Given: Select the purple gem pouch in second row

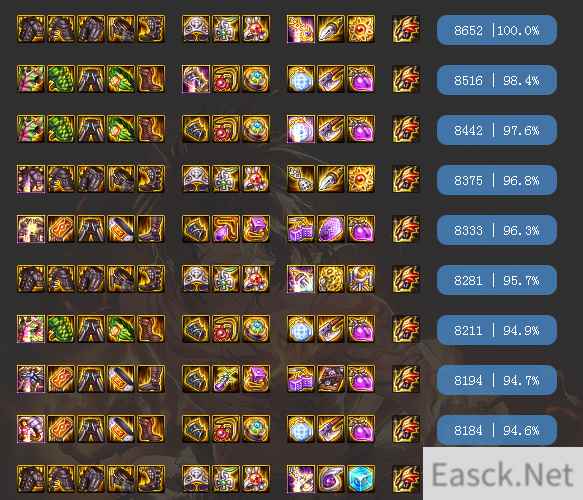Looking at the screenshot, I should [x=361, y=79].
